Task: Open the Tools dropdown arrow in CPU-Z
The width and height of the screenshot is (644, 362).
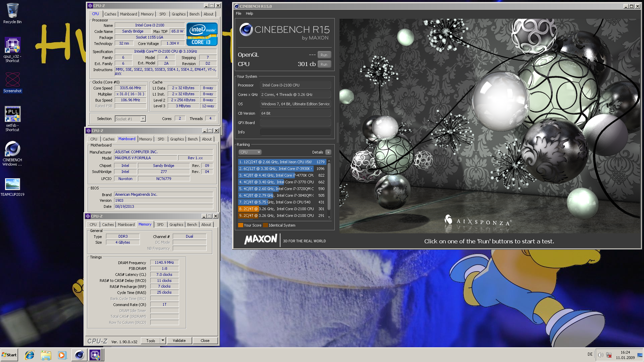Action: [x=163, y=341]
